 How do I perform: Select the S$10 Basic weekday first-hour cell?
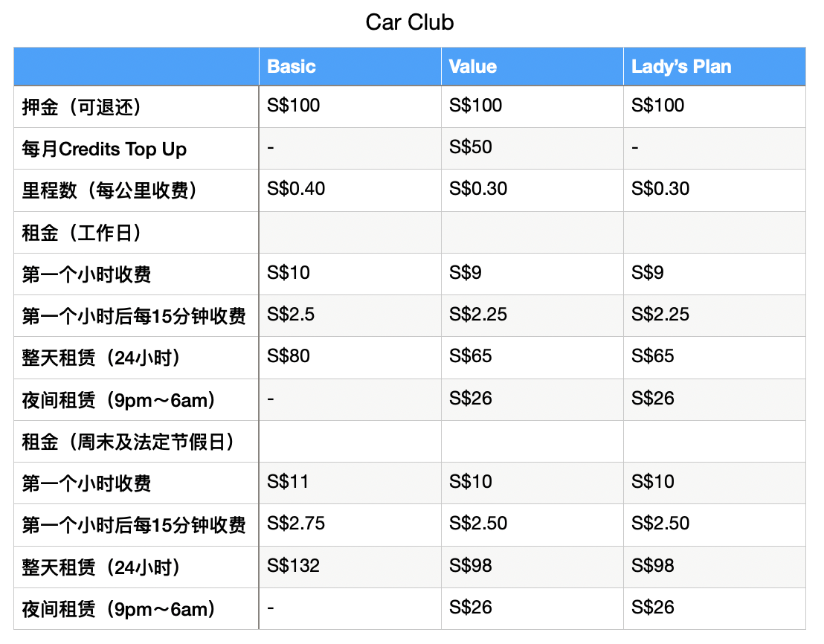click(288, 273)
